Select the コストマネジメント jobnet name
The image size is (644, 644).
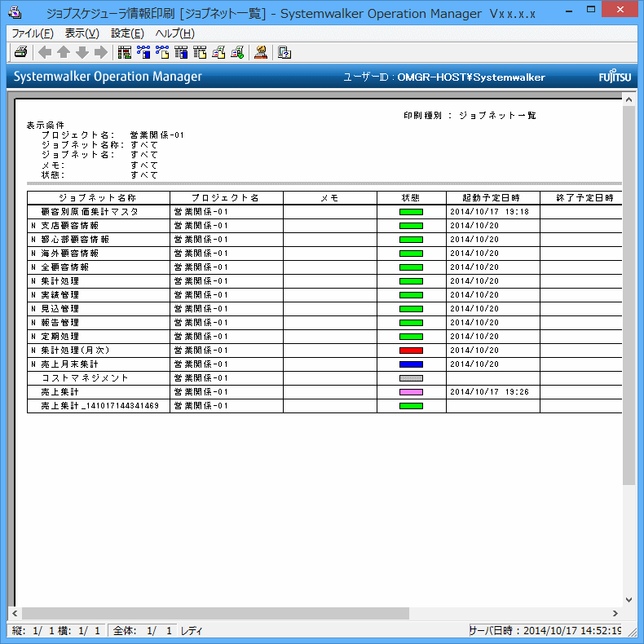click(x=85, y=378)
